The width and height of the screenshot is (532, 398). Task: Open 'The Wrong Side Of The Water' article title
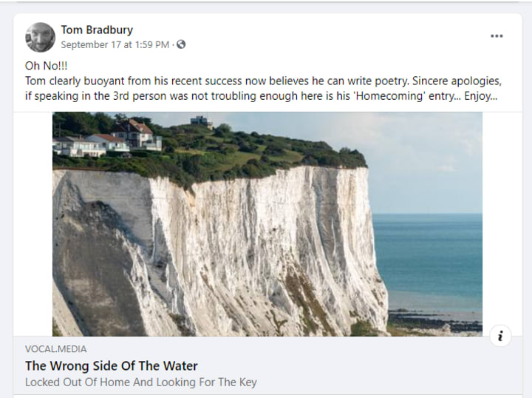tap(112, 365)
